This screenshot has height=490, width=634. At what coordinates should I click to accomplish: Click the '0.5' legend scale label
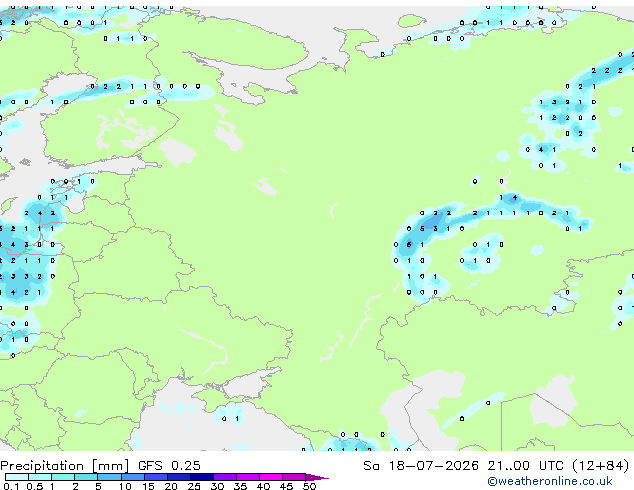(35, 486)
